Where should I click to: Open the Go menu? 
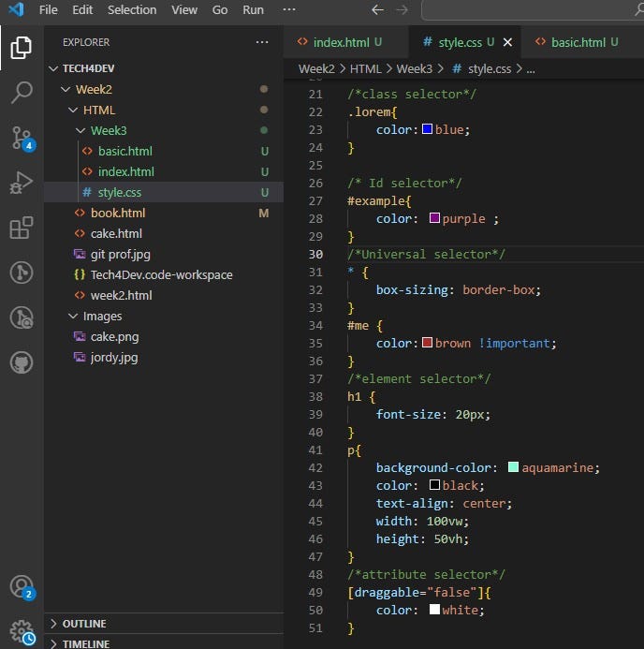[x=220, y=9]
